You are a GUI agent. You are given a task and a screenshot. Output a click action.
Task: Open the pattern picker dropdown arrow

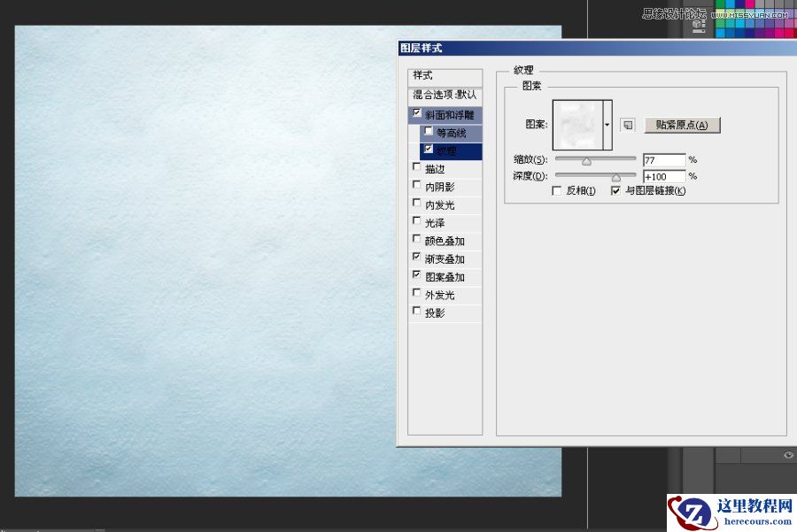607,124
